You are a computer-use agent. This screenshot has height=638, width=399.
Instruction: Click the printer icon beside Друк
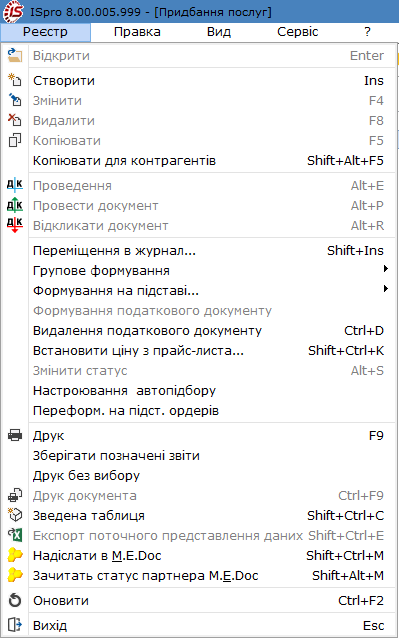coord(15,435)
